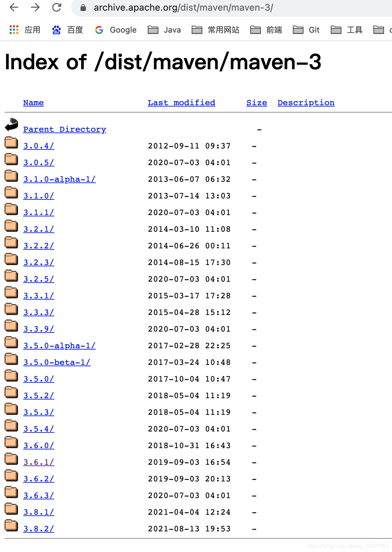This screenshot has height=552, width=392.
Task: Reload the page with the refresh icon
Action: coord(57,7)
